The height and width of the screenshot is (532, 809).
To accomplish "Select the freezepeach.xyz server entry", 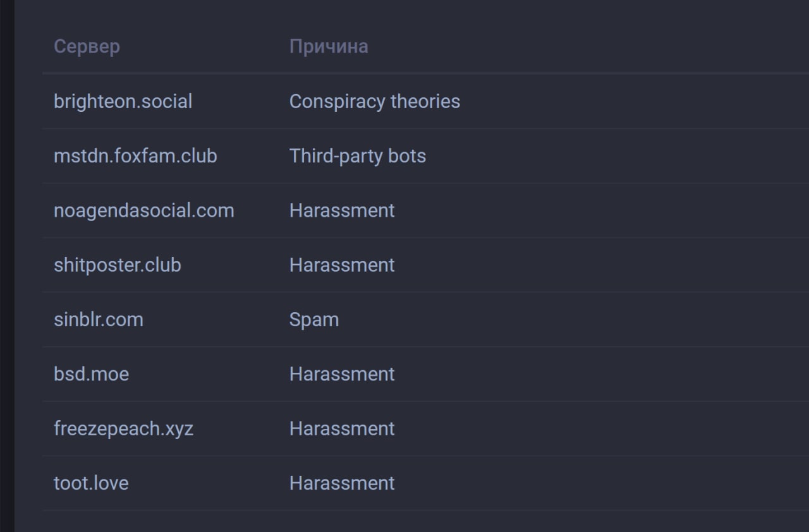I will (123, 428).
